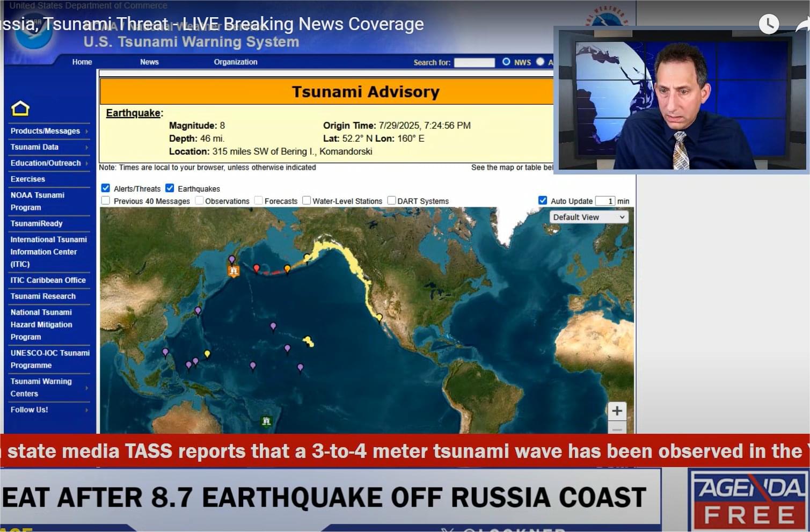The width and height of the screenshot is (810, 532).
Task: Click the presenter webcam picture-in-picture
Action: (x=681, y=100)
